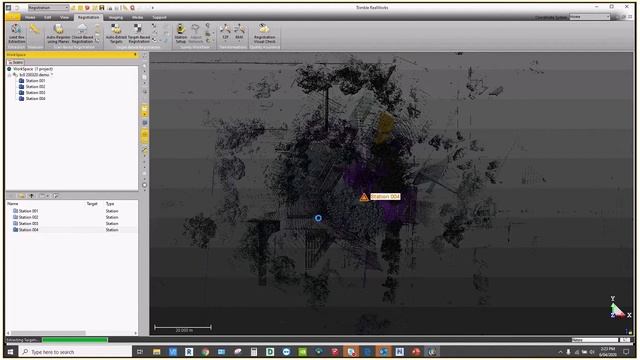Screen dimensions: 640x360
Task: Click the Name column header
Action: [x=13, y=204]
